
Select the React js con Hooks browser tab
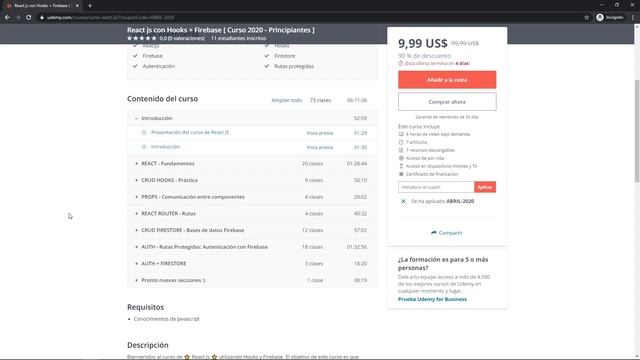(x=41, y=6)
